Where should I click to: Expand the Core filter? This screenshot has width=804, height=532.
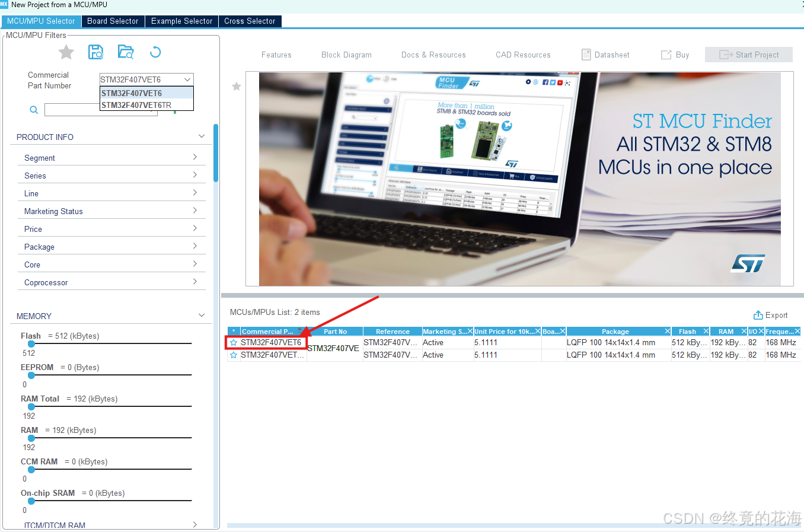pyautogui.click(x=195, y=264)
